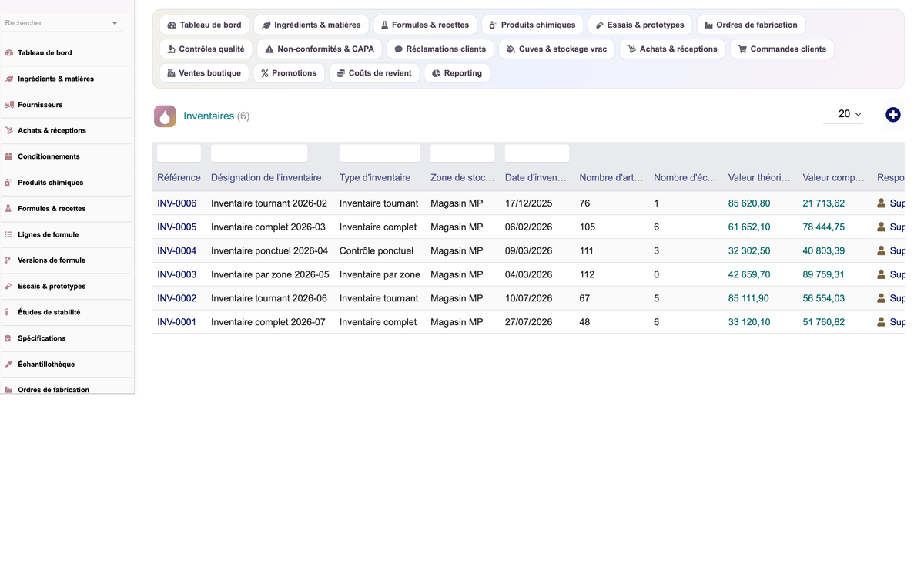Click the Essais & prototypes sidebar icon
Viewport: 924px width, 578px height.
9,286
